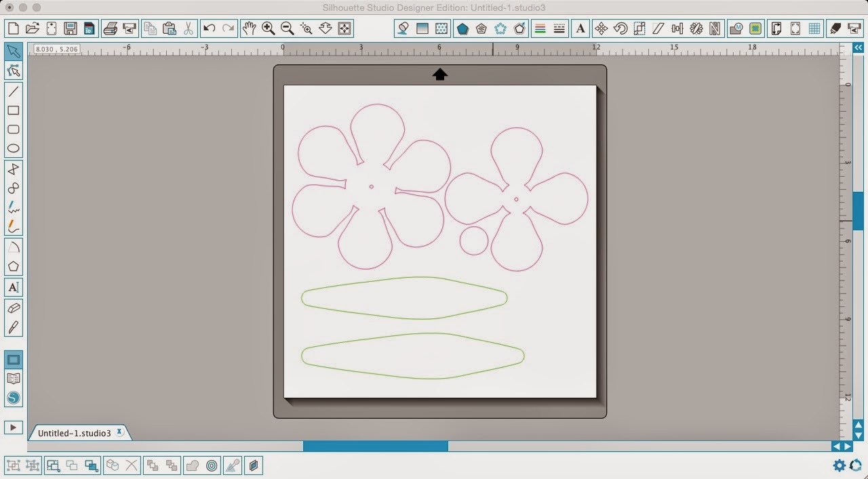This screenshot has height=479, width=868.
Task: Select the blue Freehand drawing tool
Action: 14,207
